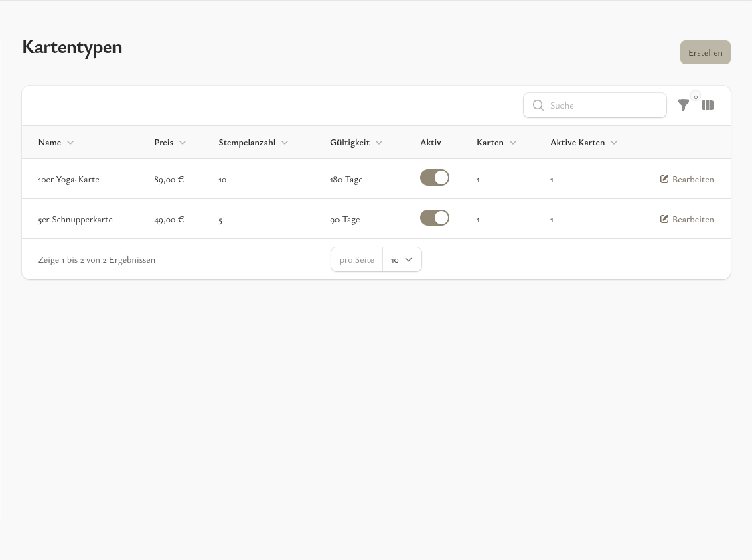Click Bearbeiten link for 10er Yoga-Karte
Image resolution: width=752 pixels, height=560 pixels.
tap(693, 179)
